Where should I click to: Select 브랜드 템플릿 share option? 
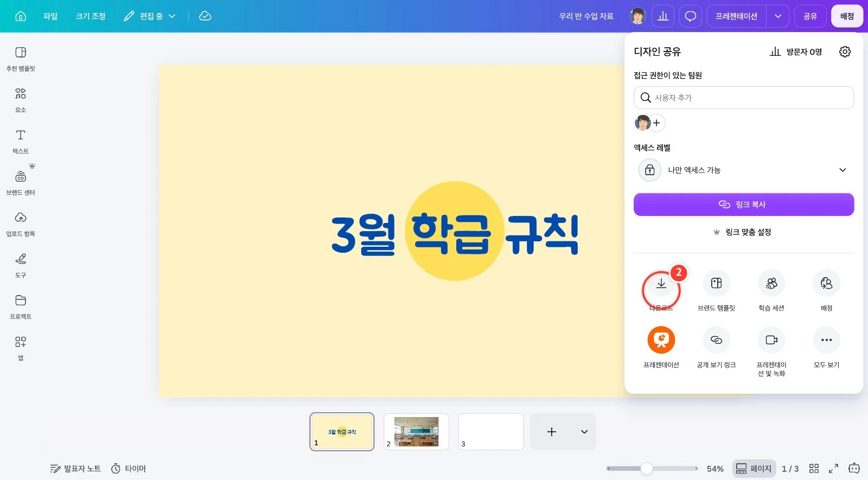[x=716, y=290]
